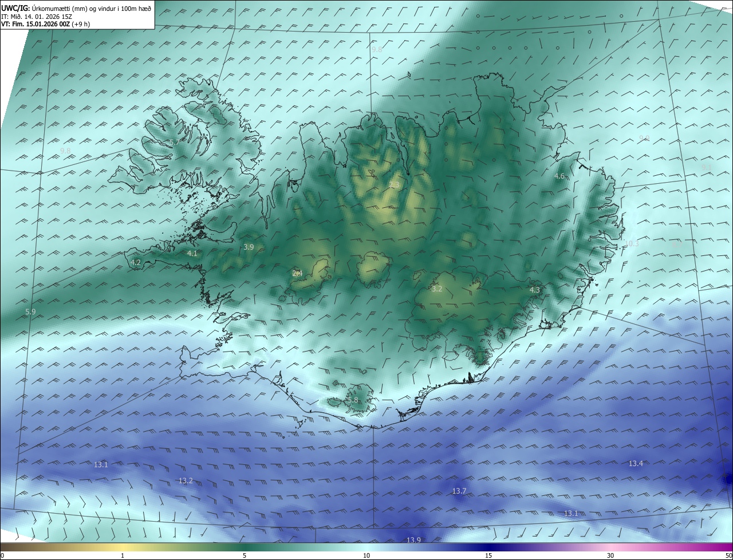Click the 5.9 value label
Image resolution: width=733 pixels, height=560 pixels.
[x=31, y=311]
